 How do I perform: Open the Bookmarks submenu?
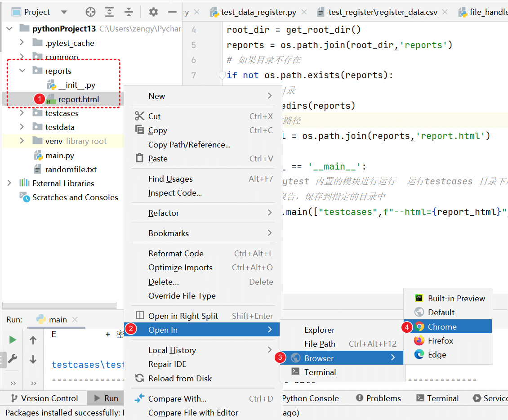pos(203,233)
